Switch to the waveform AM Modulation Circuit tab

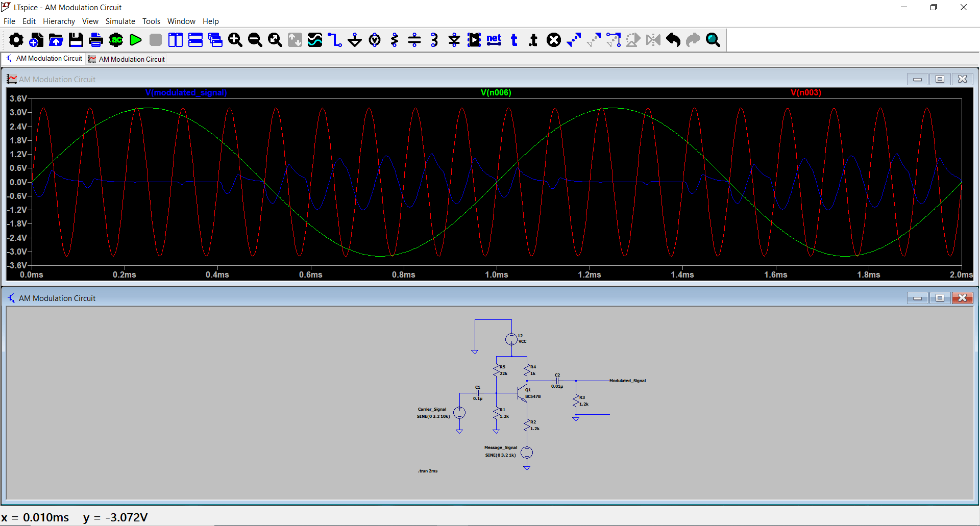pyautogui.click(x=127, y=59)
